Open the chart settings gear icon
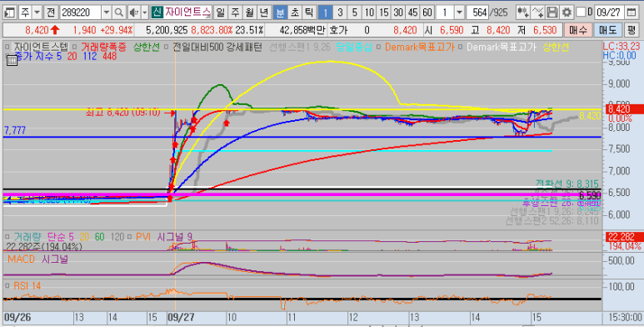 coord(567,13)
